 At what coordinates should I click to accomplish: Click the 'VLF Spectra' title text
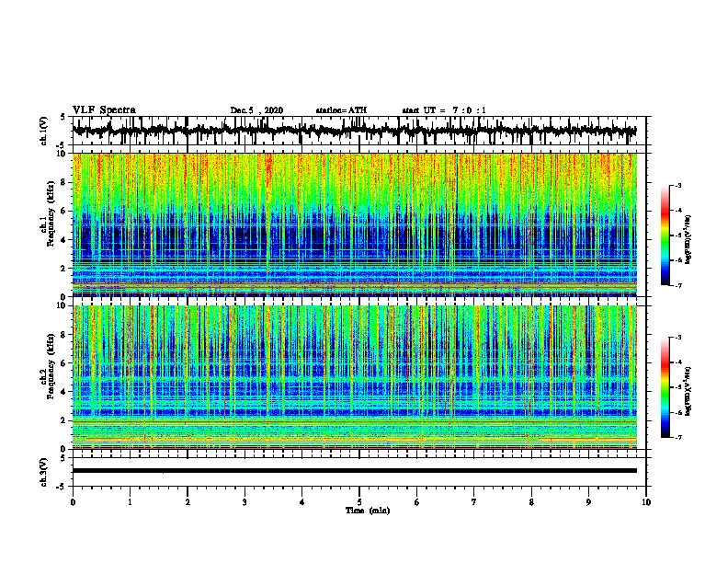click(x=104, y=110)
